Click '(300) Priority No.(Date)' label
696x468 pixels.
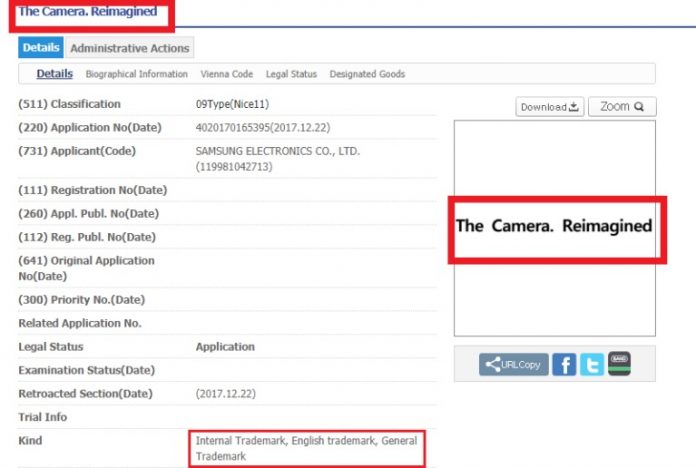tap(82, 300)
